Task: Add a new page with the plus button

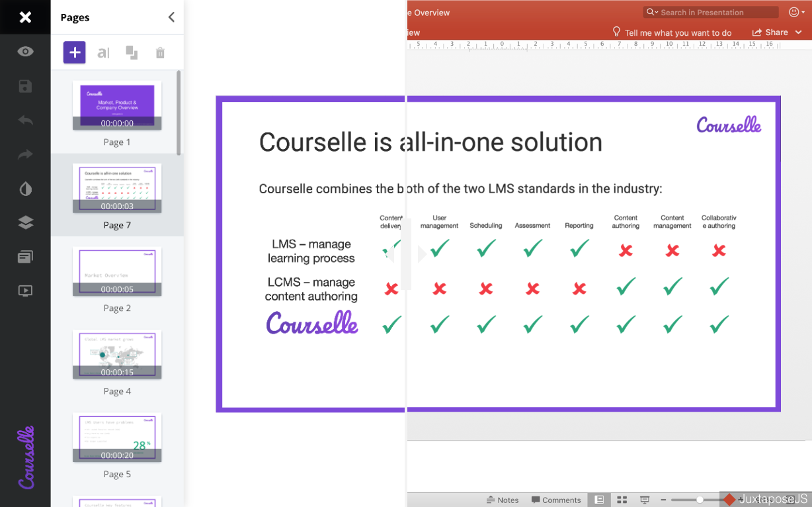Action: point(75,52)
